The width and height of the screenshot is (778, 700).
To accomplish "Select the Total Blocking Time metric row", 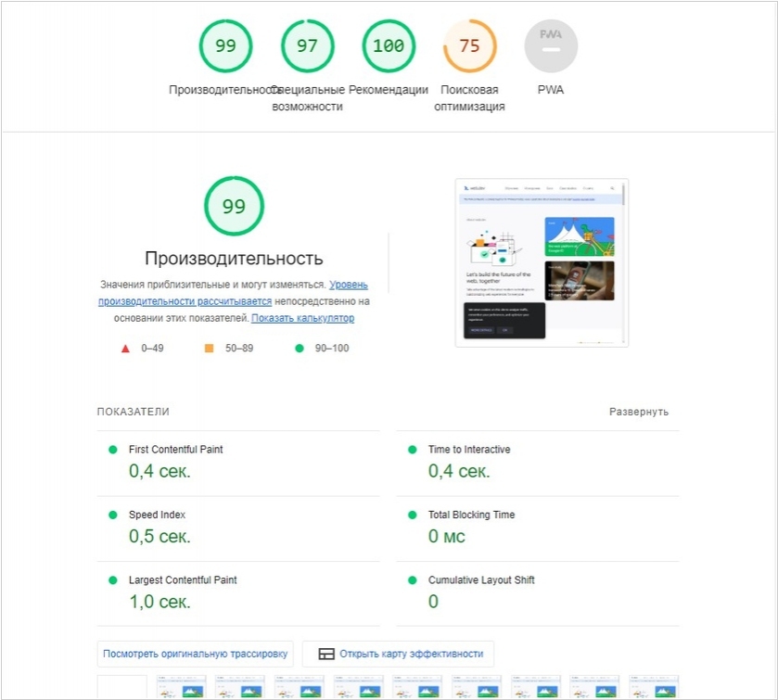I will pos(471,515).
